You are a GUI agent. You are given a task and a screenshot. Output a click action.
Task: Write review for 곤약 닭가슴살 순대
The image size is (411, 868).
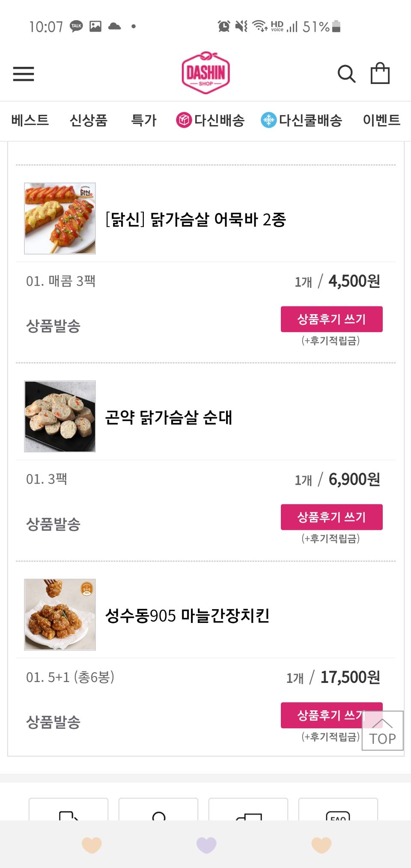tap(331, 517)
